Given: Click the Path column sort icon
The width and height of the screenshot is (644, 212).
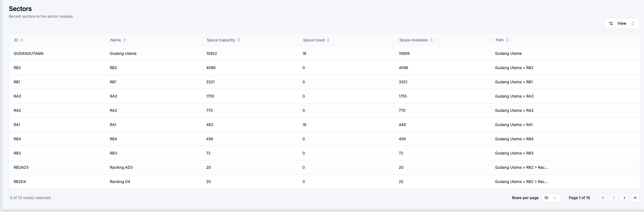Looking at the screenshot, I should [x=507, y=40].
